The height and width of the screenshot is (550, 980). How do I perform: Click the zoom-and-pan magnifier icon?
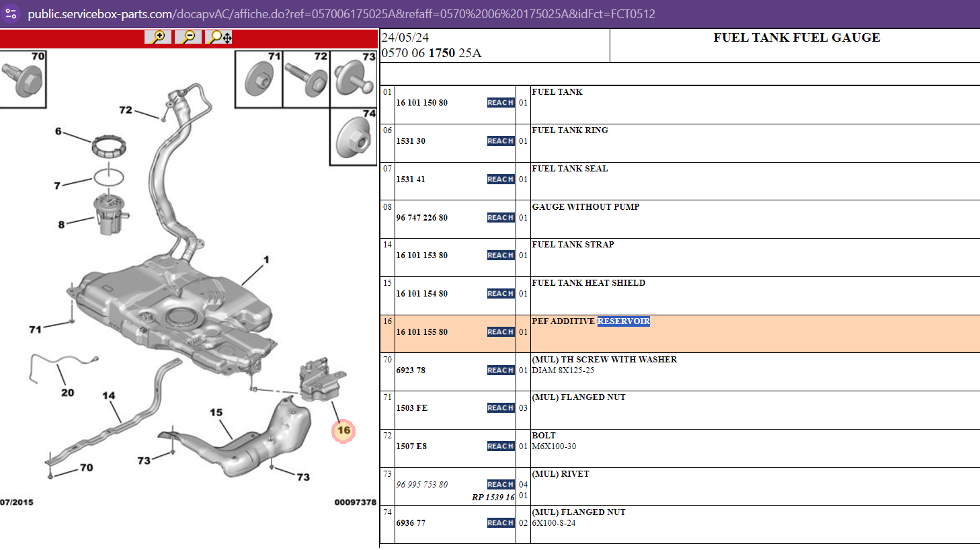pos(220,38)
